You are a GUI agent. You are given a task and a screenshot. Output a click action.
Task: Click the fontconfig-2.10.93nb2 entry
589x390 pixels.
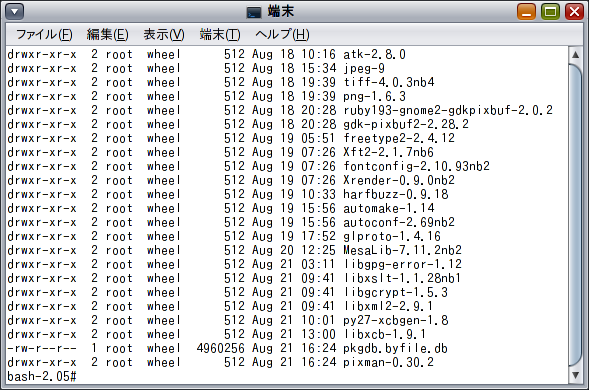point(416,166)
